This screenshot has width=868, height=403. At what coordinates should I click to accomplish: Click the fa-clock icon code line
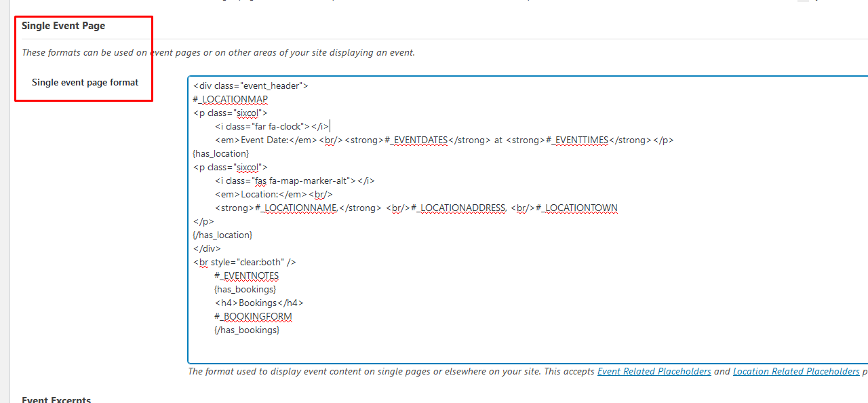click(x=271, y=126)
